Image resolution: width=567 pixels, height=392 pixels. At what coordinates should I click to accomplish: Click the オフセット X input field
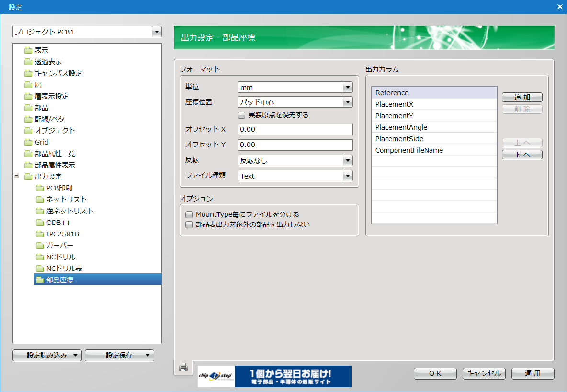[x=295, y=130]
